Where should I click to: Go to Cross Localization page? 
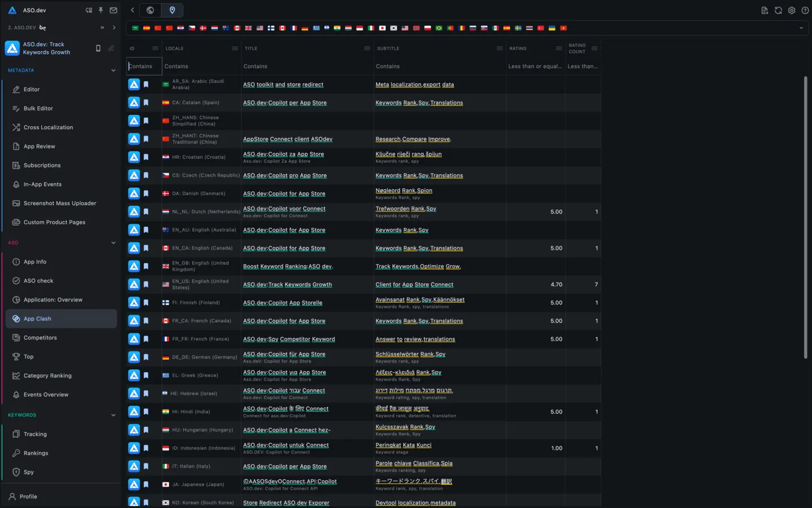point(48,127)
